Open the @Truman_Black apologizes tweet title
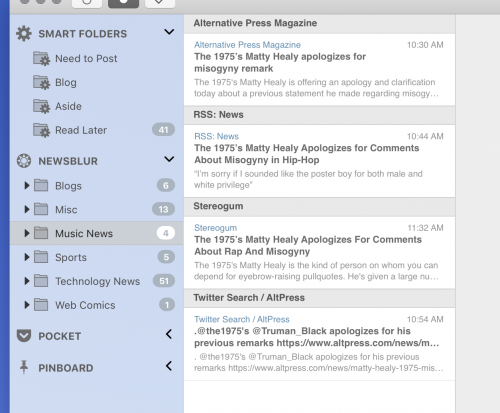 (x=316, y=337)
